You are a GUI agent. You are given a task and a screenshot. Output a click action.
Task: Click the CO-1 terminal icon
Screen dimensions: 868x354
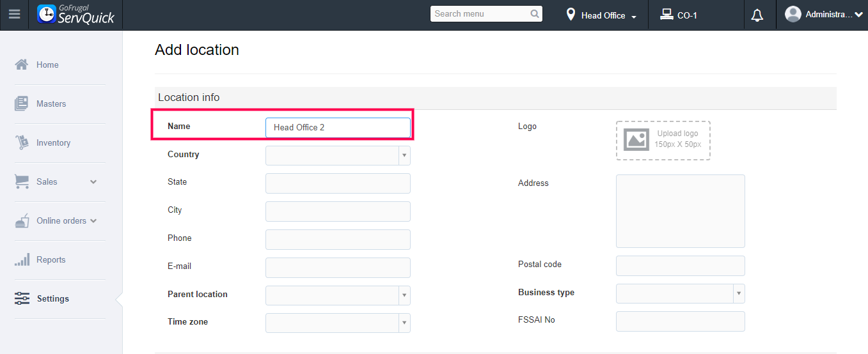coord(667,15)
